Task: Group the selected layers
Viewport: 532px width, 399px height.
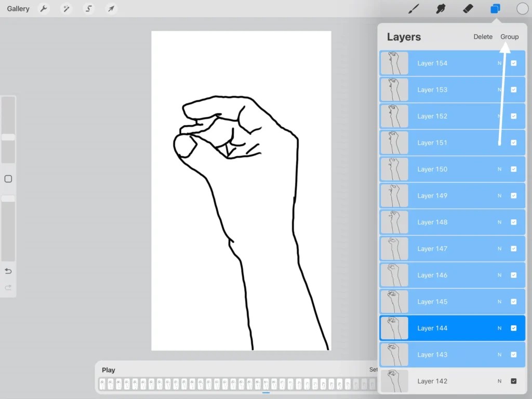Action: click(509, 36)
